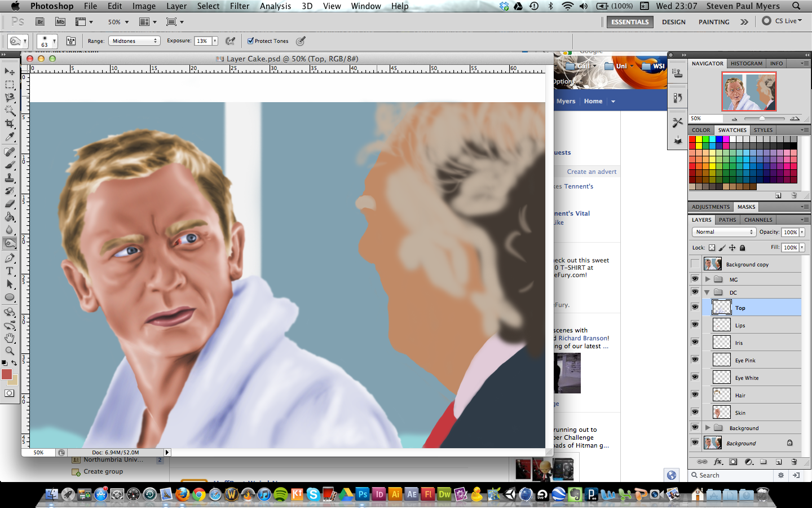Add a layer mask via the mask icon
This screenshot has width=812, height=508.
click(733, 462)
